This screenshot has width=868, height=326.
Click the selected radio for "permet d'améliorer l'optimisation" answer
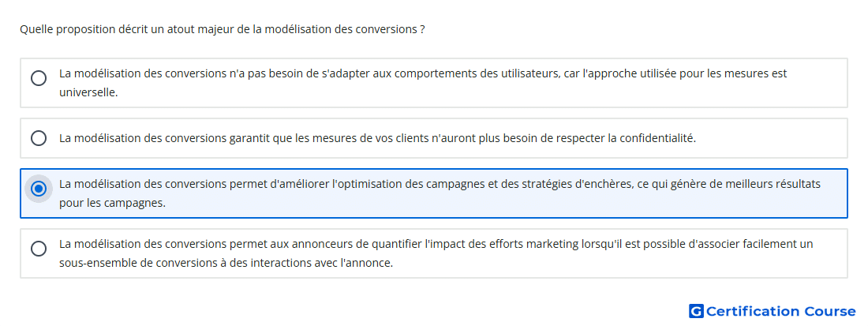tap(38, 189)
